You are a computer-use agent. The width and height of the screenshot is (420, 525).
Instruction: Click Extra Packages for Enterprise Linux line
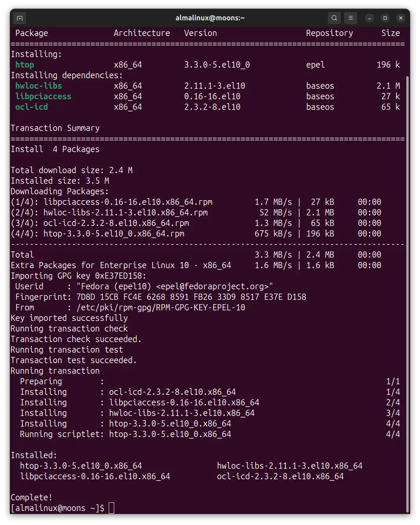(196, 265)
